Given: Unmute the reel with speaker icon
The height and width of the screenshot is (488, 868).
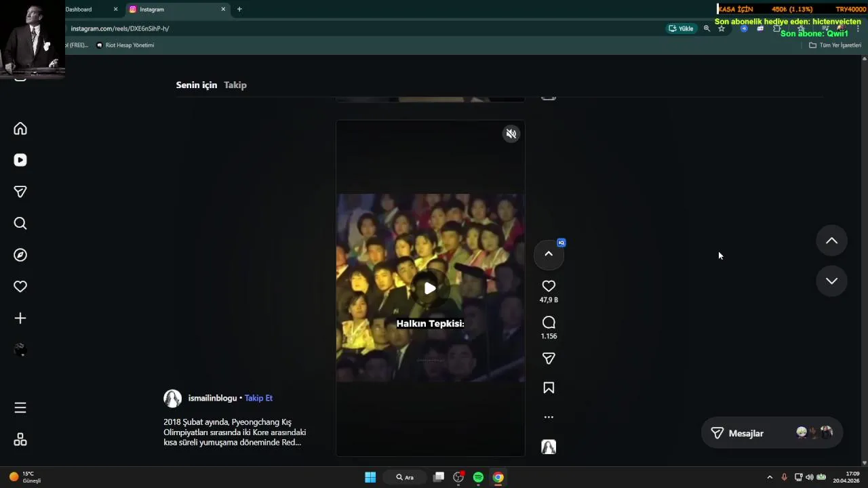Looking at the screenshot, I should tap(511, 134).
